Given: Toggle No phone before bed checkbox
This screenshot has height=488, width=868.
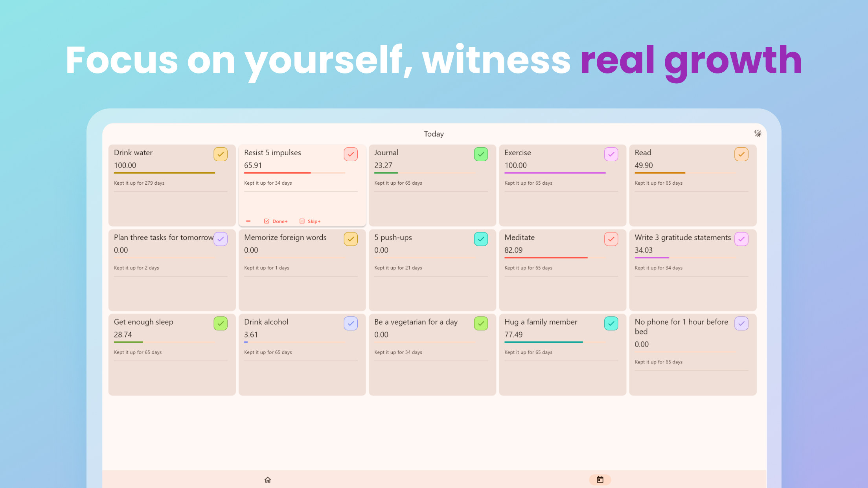Looking at the screenshot, I should (x=741, y=323).
